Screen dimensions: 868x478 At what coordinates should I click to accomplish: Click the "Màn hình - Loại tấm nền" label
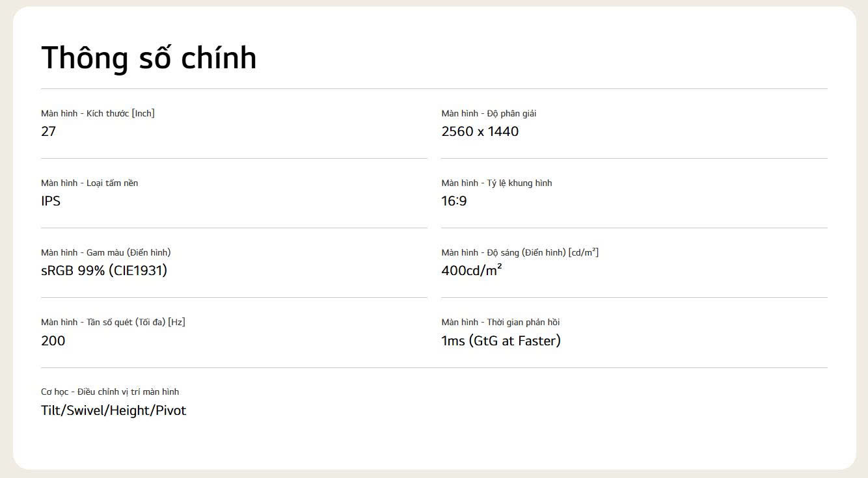pyautogui.click(x=89, y=183)
